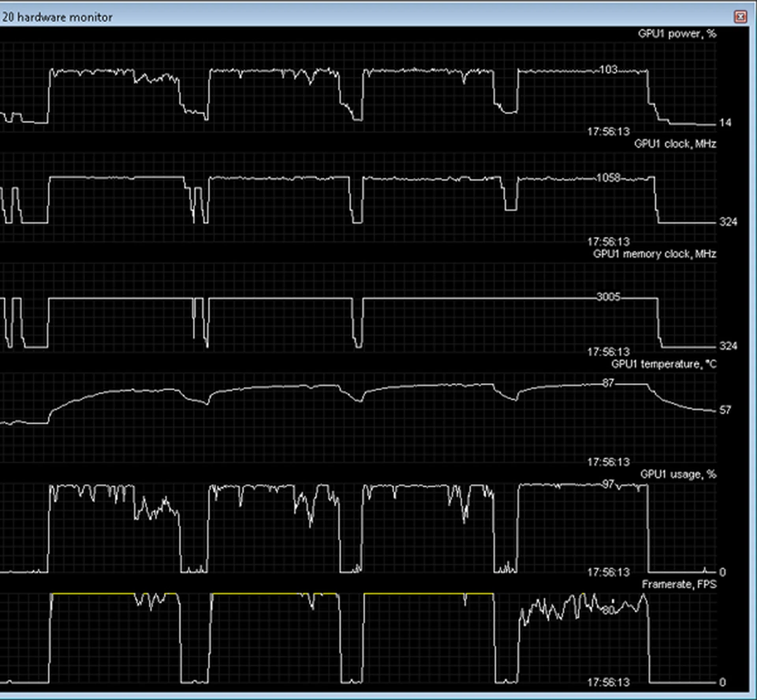This screenshot has width=757, height=700.
Task: Click the current temperature value 57
Action: (x=725, y=410)
